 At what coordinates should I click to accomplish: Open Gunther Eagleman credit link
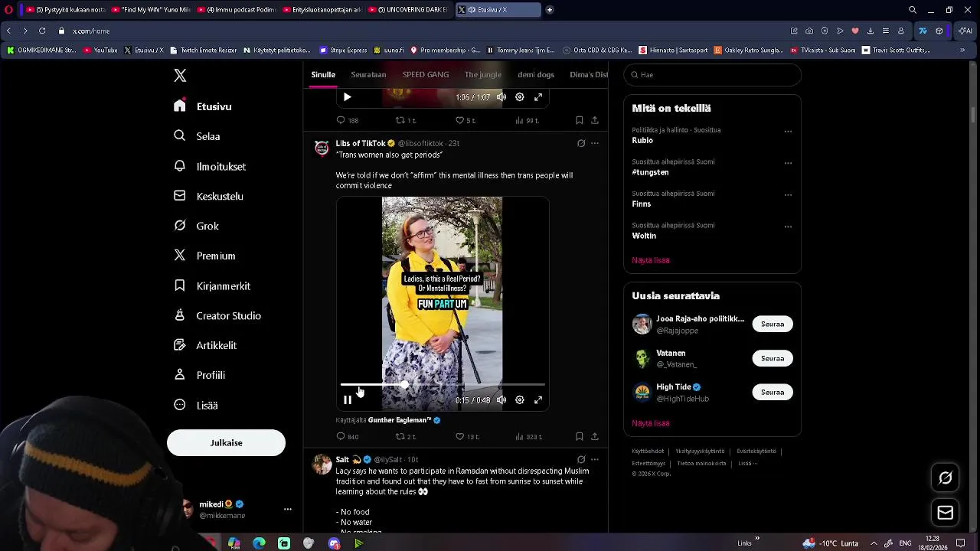tap(404, 420)
